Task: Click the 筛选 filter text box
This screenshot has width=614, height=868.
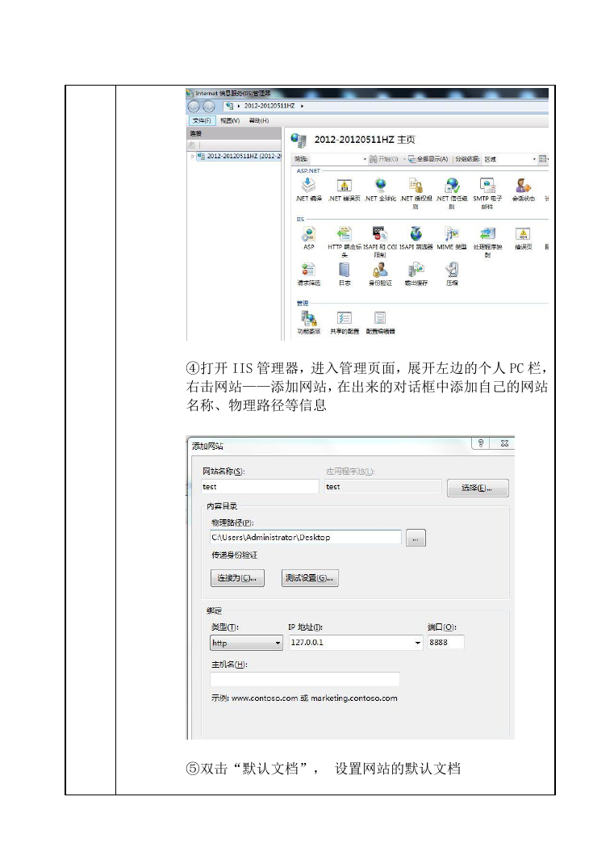Action: click(336, 159)
